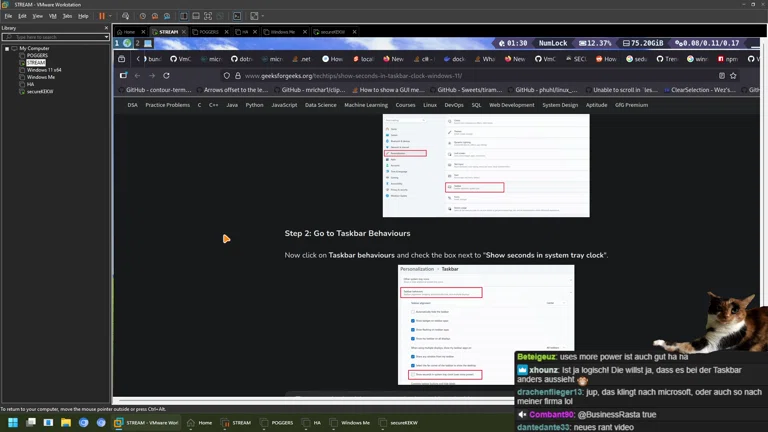Close the Library panel
768x432 pixels.
tap(106, 28)
